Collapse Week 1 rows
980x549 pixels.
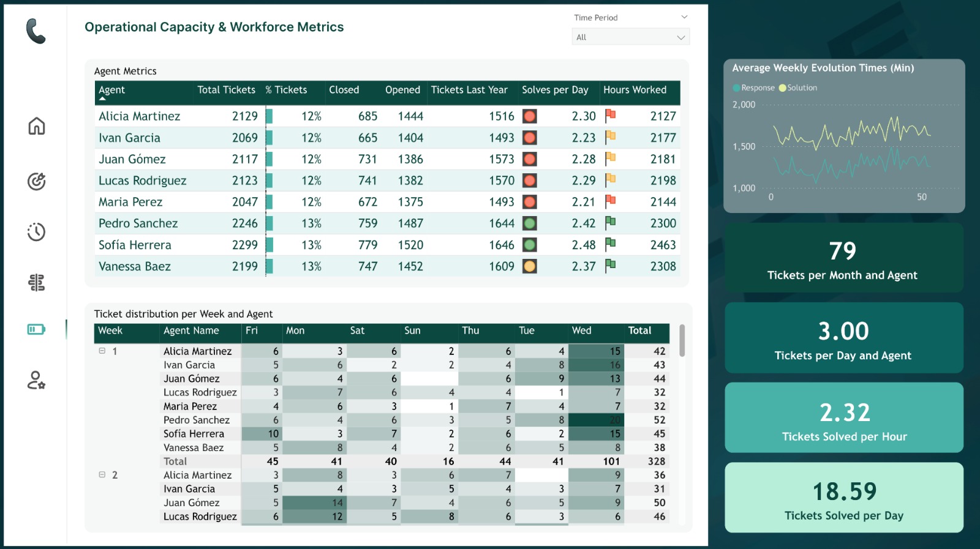pyautogui.click(x=102, y=351)
